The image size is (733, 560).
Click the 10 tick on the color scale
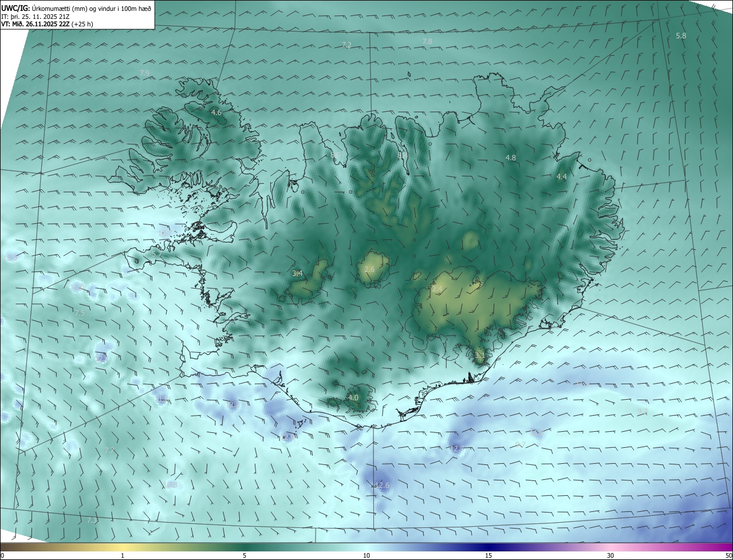pos(366,555)
